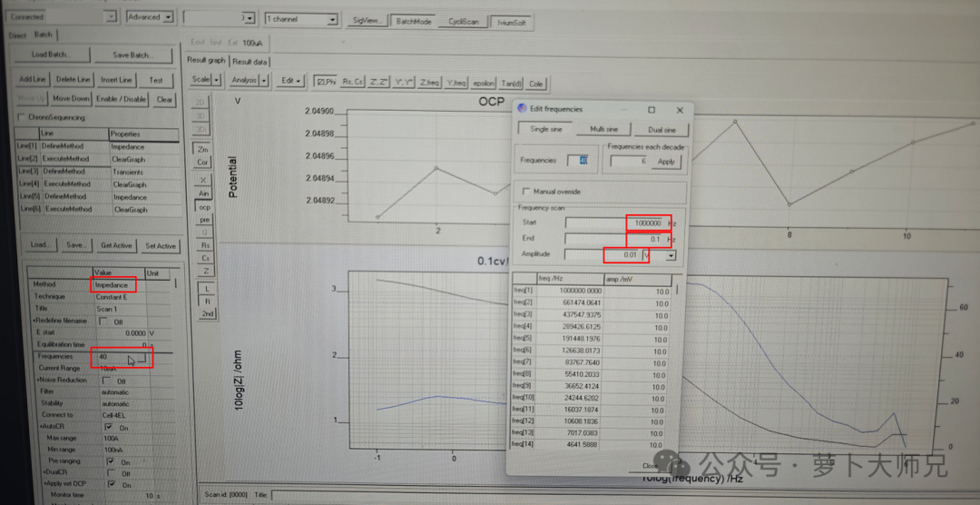Switch plot to epsilon view
Screen dimensions: 980x505
tap(485, 84)
